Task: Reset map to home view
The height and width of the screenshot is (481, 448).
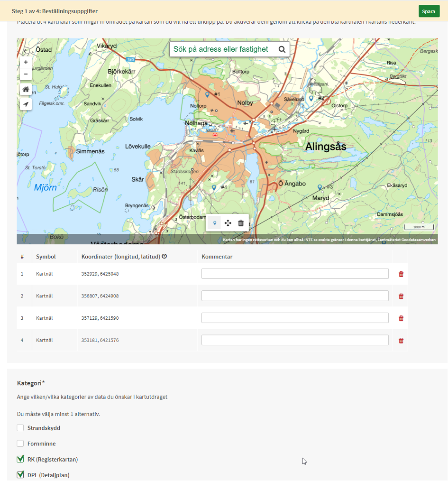Action: pyautogui.click(x=26, y=89)
